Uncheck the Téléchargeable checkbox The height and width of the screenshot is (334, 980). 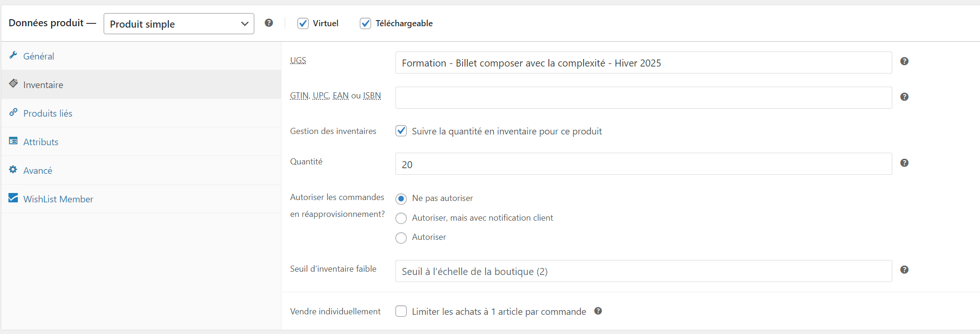pyautogui.click(x=365, y=23)
